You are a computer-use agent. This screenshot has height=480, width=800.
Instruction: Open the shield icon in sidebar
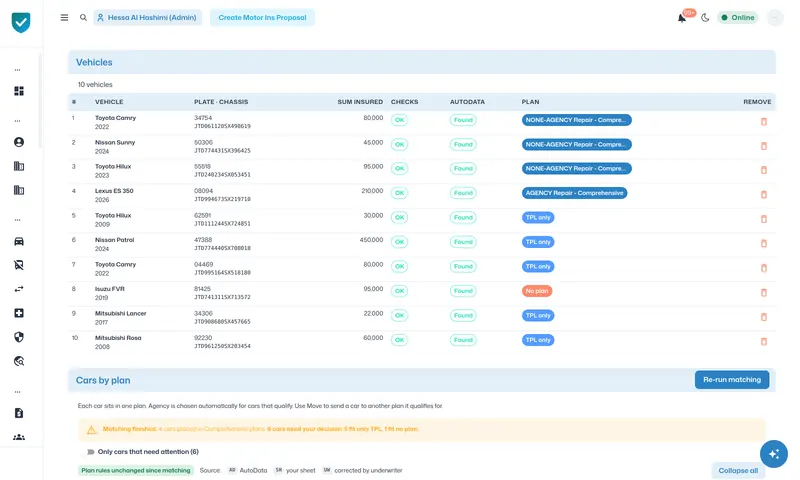[19, 337]
